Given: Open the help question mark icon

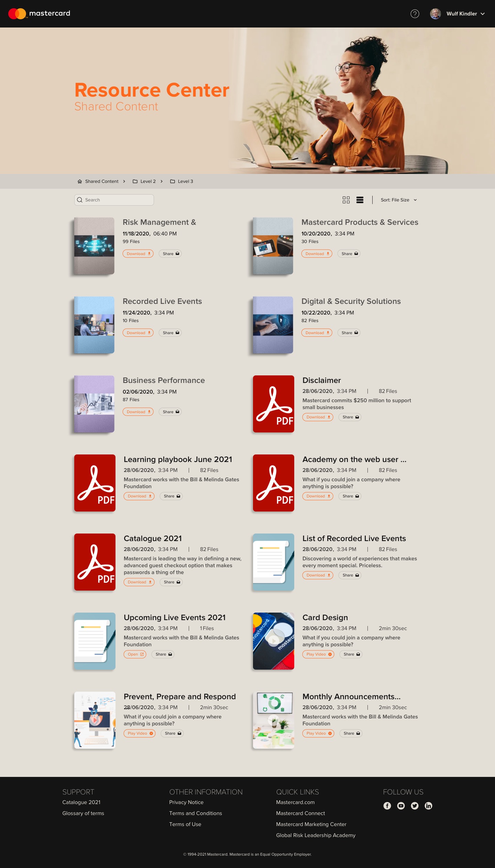Looking at the screenshot, I should (x=415, y=14).
